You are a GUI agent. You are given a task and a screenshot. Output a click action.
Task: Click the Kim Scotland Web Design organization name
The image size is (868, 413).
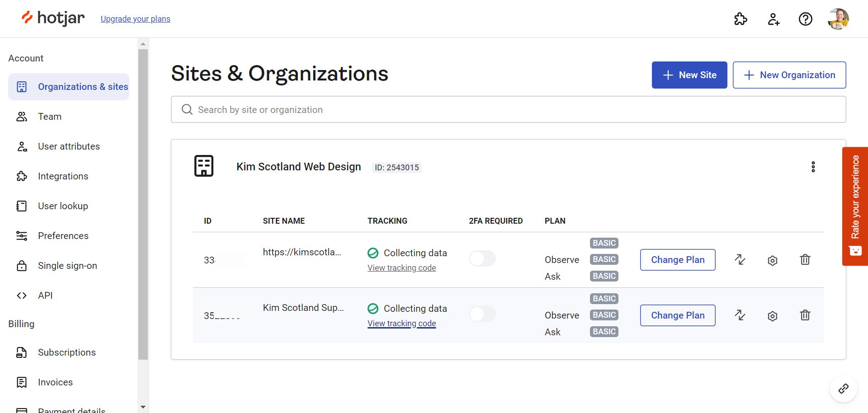(x=299, y=167)
